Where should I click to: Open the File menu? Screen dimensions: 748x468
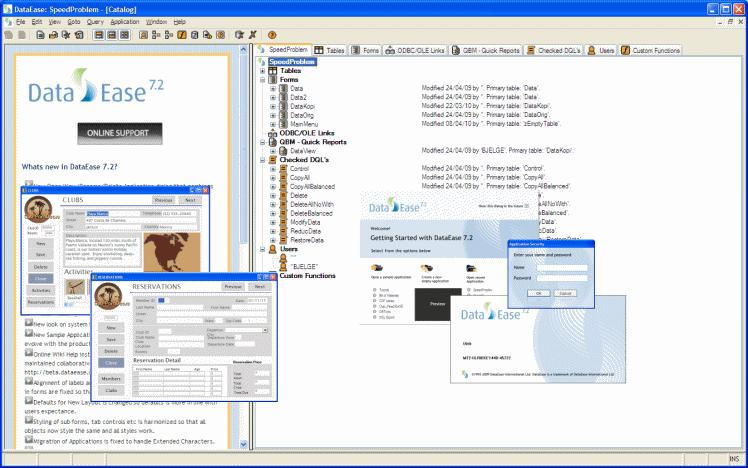21,22
